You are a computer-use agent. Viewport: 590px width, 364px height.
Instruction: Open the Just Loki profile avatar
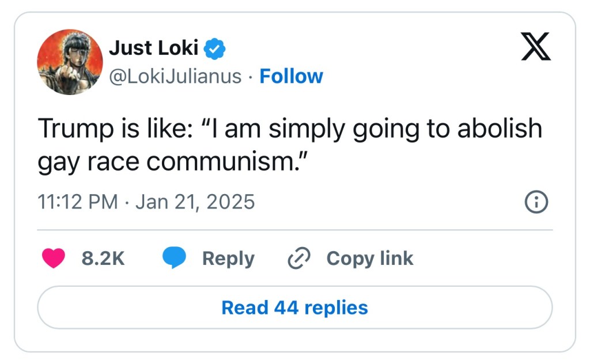70,62
